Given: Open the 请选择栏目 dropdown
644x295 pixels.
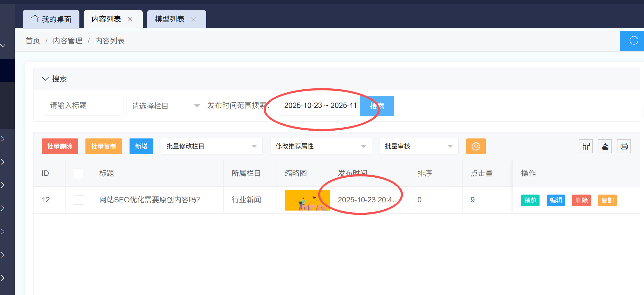Looking at the screenshot, I should click(x=165, y=106).
